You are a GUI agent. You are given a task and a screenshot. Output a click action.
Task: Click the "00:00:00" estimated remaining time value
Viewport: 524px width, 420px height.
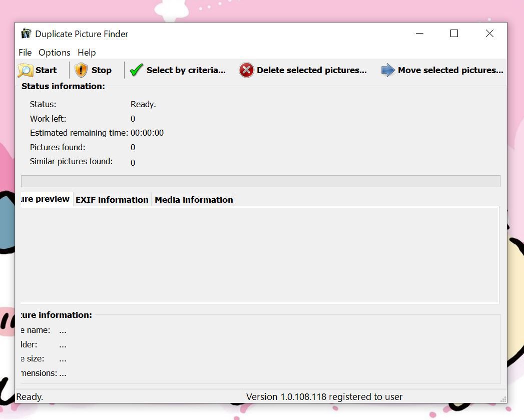[147, 133]
